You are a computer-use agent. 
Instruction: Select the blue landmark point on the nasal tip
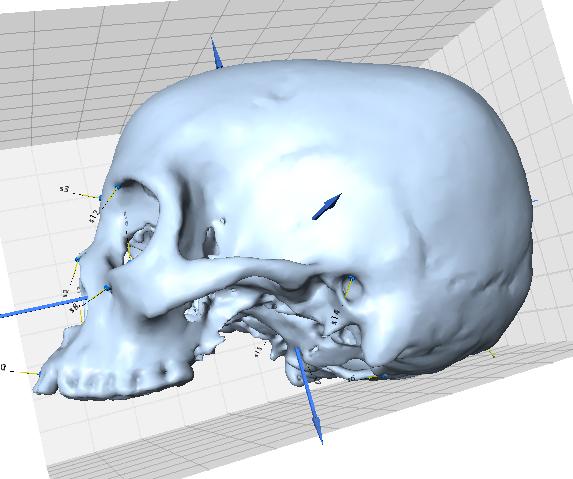click(x=77, y=259)
